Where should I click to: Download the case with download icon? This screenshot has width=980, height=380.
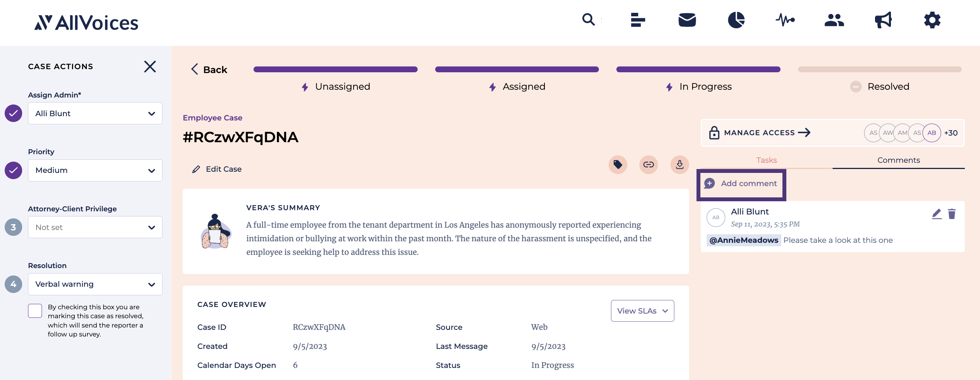(680, 165)
